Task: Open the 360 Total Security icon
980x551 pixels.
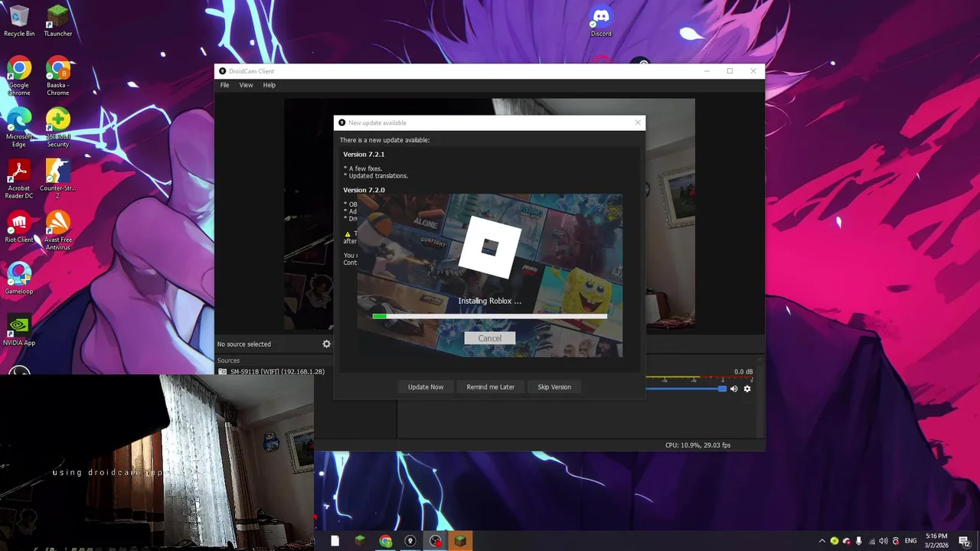Action: [x=57, y=128]
